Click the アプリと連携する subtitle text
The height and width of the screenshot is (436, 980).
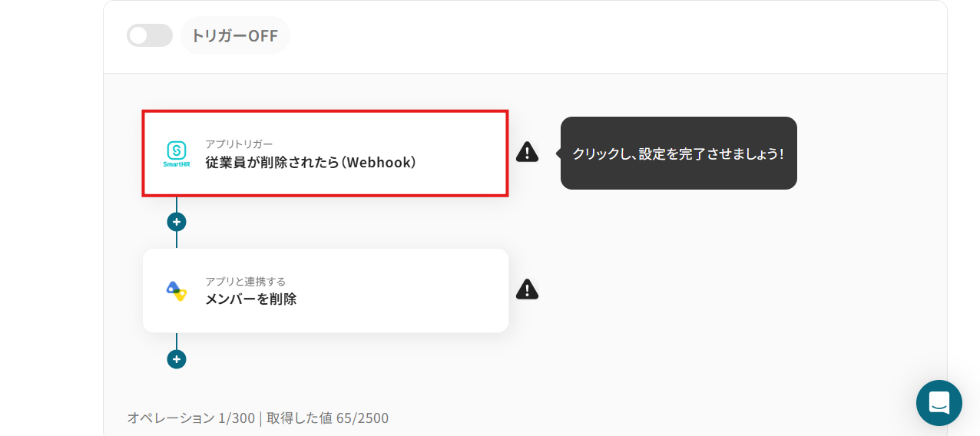pos(245,282)
